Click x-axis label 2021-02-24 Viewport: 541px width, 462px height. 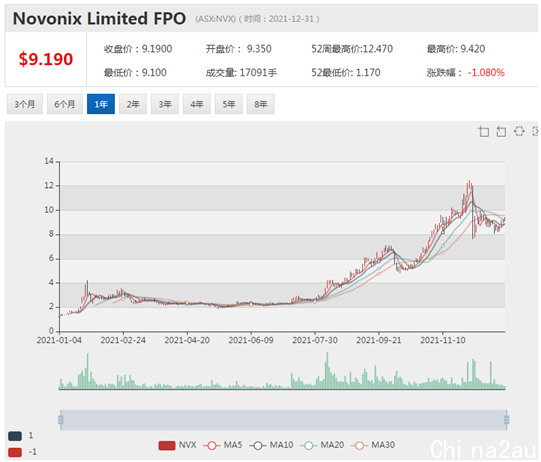(123, 341)
